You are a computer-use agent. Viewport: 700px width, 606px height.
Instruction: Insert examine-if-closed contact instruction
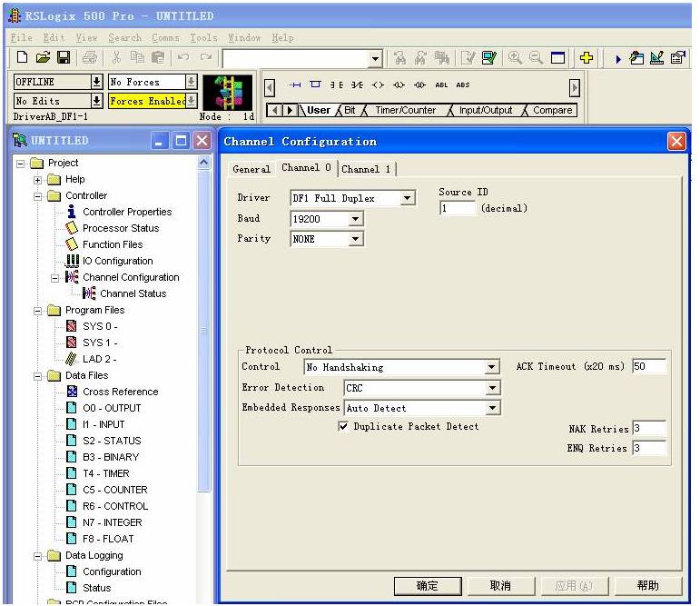click(337, 84)
